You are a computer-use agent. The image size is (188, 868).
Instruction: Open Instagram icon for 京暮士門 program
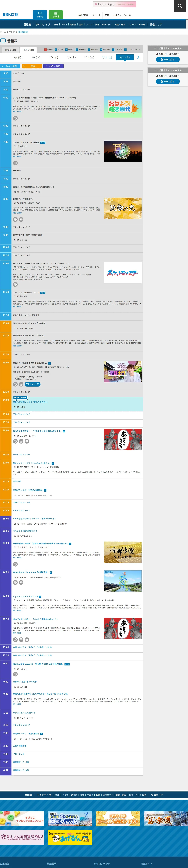tap(21, 384)
